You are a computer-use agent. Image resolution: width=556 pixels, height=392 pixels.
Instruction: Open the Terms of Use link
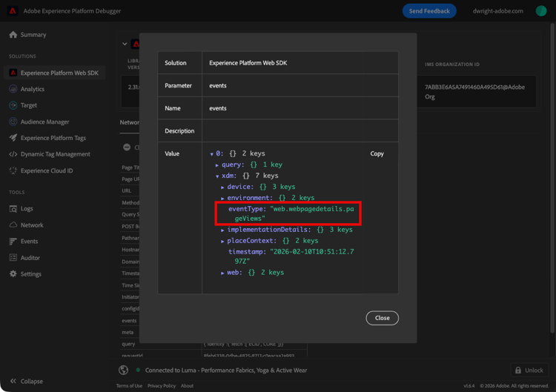coord(129,385)
